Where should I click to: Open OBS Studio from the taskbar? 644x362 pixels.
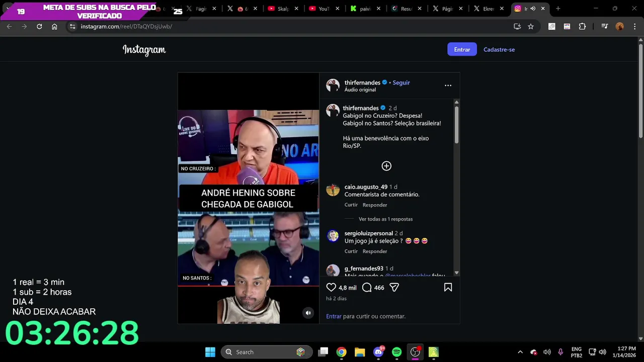(x=415, y=352)
